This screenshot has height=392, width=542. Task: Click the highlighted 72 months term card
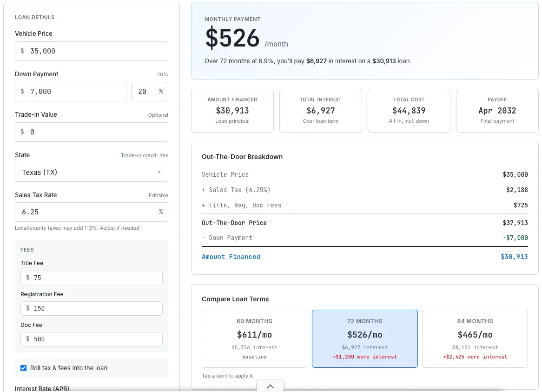tap(364, 338)
